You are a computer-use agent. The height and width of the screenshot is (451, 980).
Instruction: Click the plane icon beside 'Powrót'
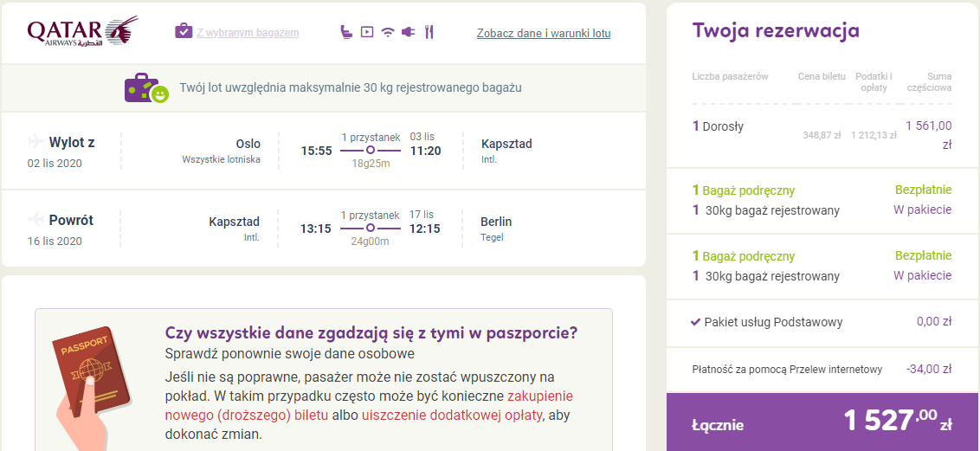(x=35, y=219)
